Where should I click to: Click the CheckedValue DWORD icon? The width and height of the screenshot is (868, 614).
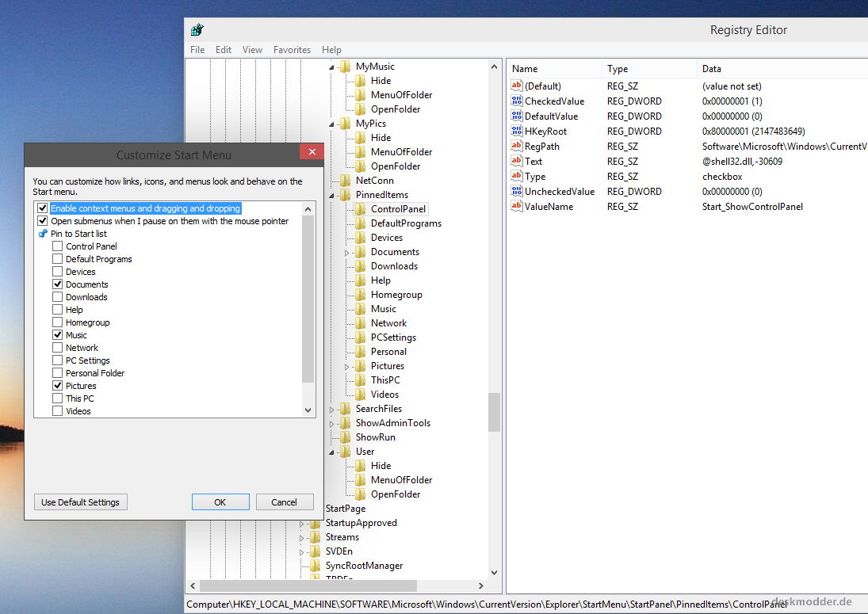(x=517, y=101)
